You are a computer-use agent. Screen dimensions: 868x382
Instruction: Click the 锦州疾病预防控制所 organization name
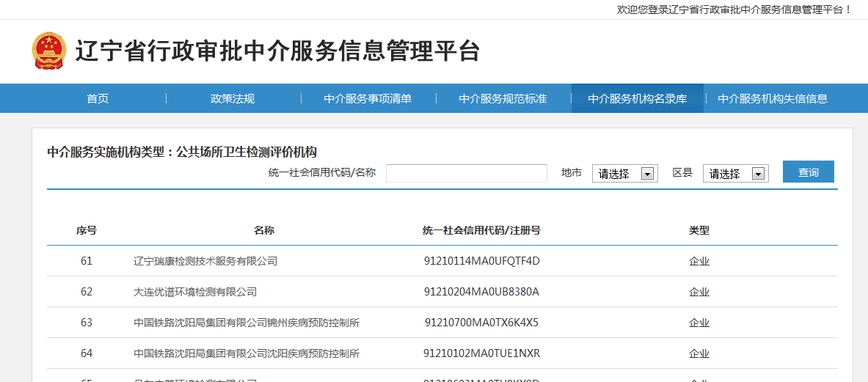[x=247, y=323]
